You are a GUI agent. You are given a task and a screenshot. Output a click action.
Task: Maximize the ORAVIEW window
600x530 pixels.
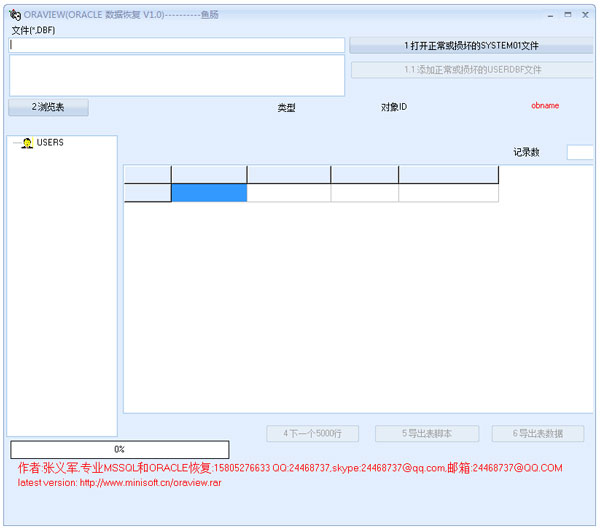point(569,15)
